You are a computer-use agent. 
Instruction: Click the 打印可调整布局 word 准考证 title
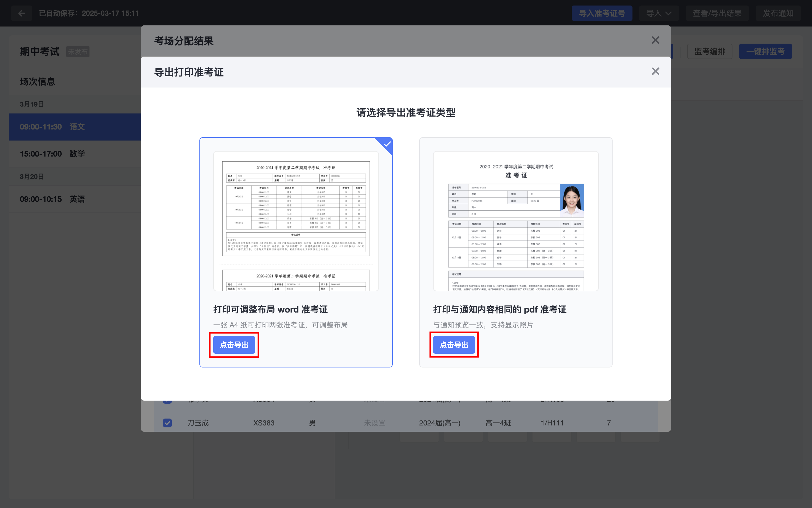(270, 309)
